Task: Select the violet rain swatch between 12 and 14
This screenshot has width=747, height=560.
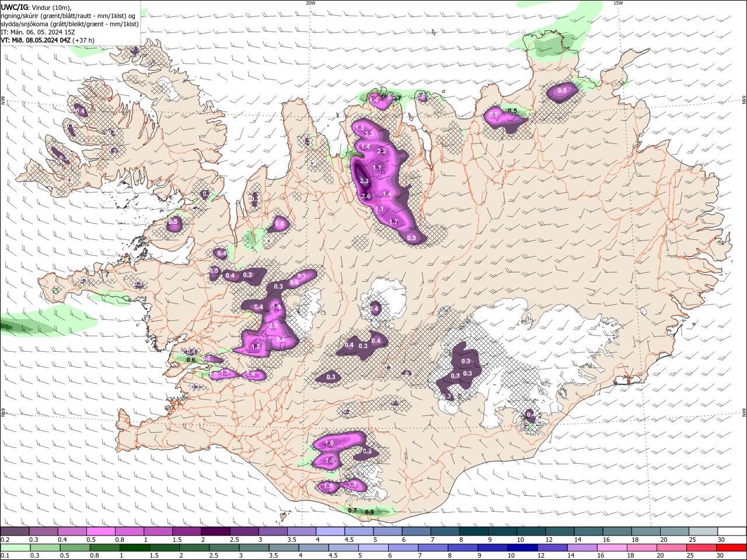Action: (x=552, y=548)
